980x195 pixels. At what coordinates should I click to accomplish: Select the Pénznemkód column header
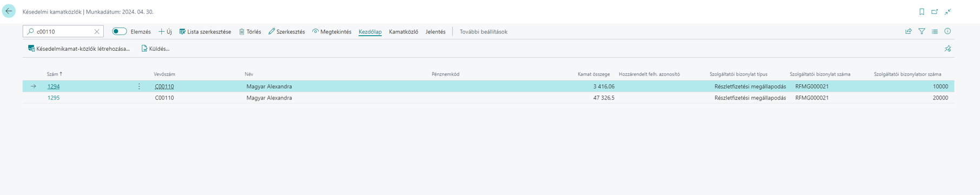(445, 74)
